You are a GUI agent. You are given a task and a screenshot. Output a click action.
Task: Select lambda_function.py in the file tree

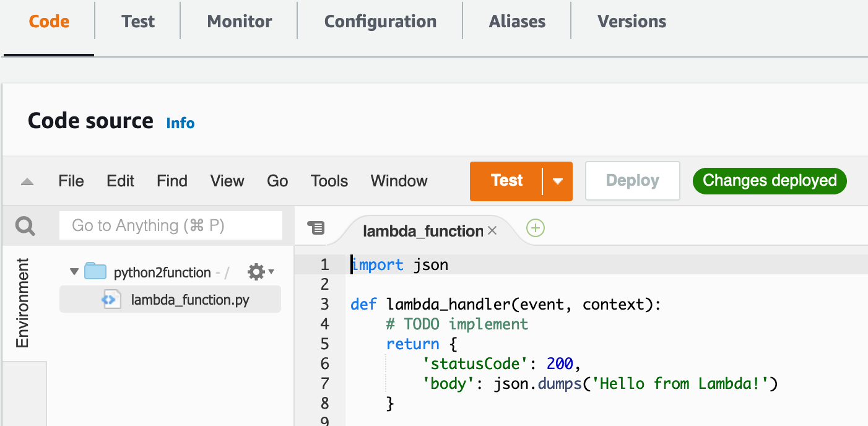pos(190,300)
